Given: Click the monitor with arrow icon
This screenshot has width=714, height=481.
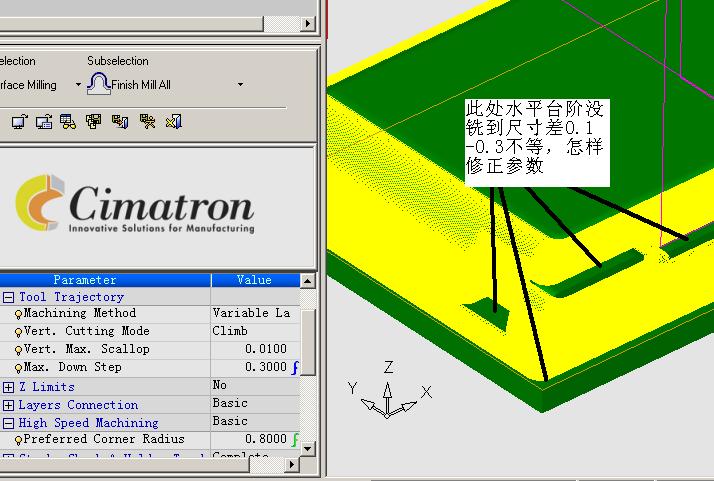Looking at the screenshot, I should (20, 122).
